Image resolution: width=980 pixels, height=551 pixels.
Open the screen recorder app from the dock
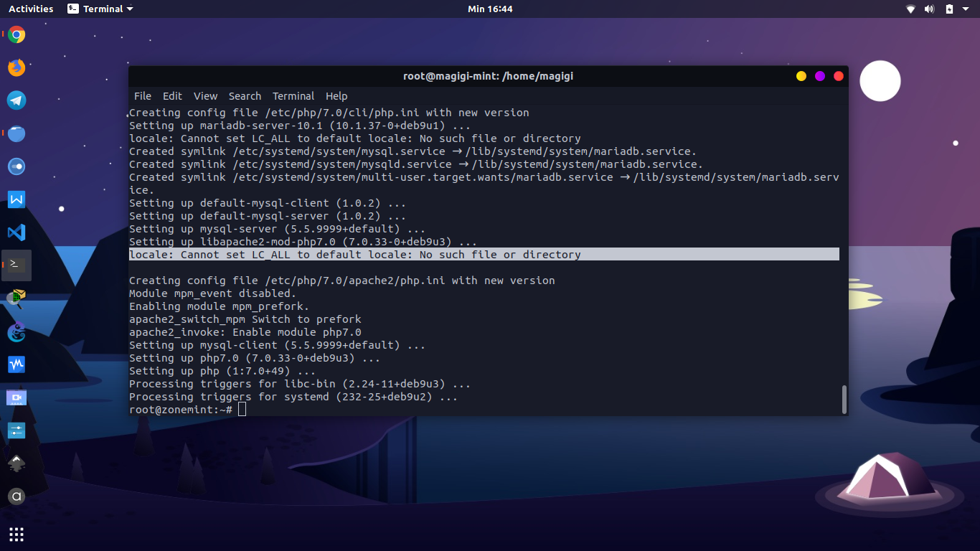pyautogui.click(x=16, y=397)
